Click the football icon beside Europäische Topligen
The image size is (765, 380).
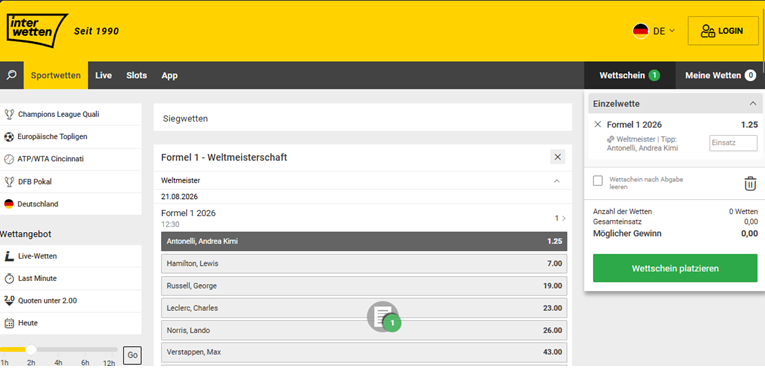point(9,137)
